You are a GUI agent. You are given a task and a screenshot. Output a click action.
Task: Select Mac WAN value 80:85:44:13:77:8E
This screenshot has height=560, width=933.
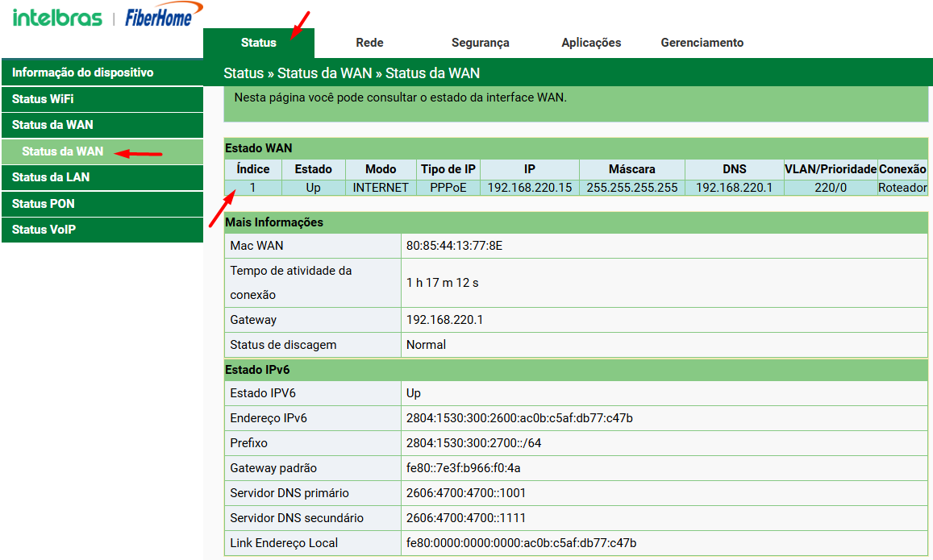coord(455,246)
